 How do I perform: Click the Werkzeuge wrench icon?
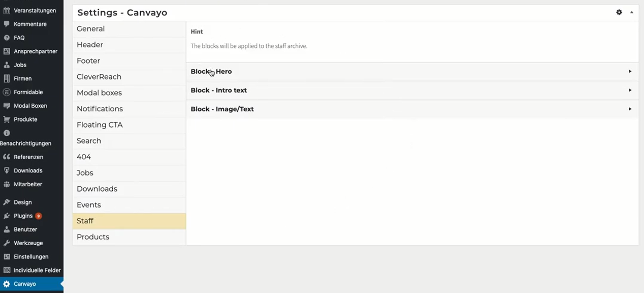(7, 243)
